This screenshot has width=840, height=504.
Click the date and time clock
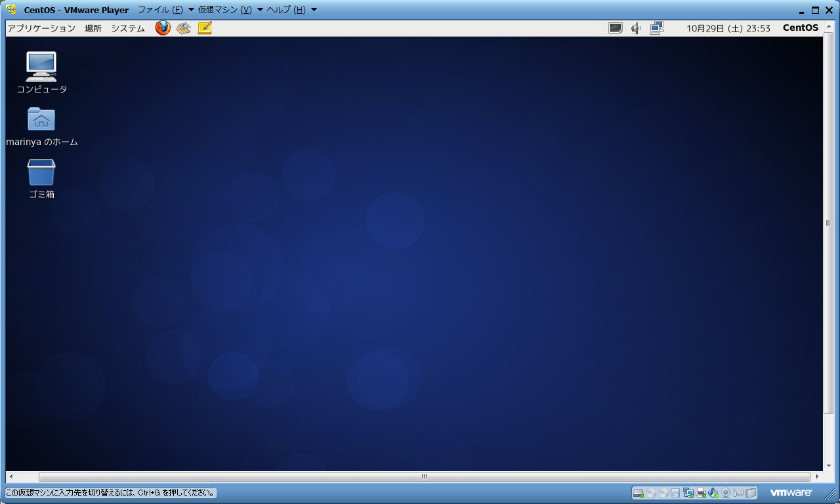coord(728,28)
